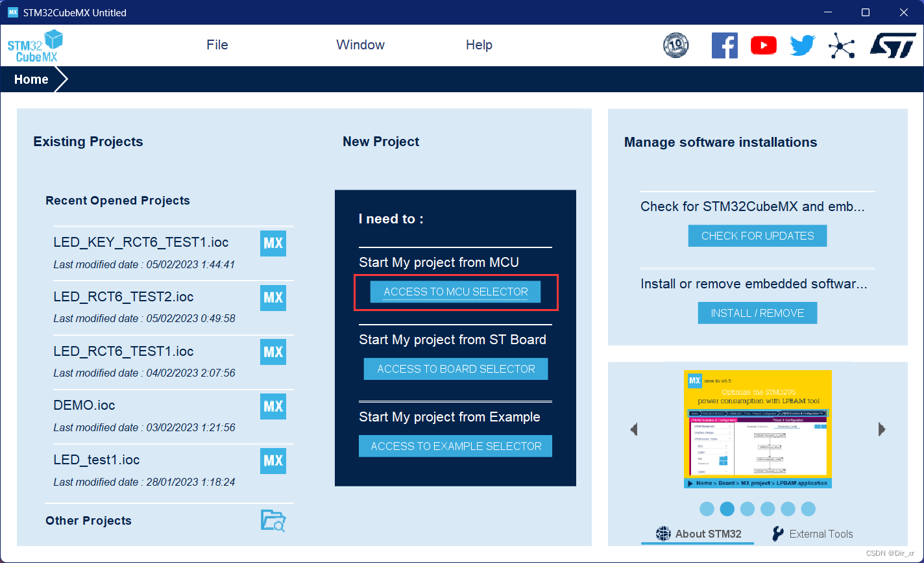Click 'Install or remove embedded softwar...' text

(754, 284)
